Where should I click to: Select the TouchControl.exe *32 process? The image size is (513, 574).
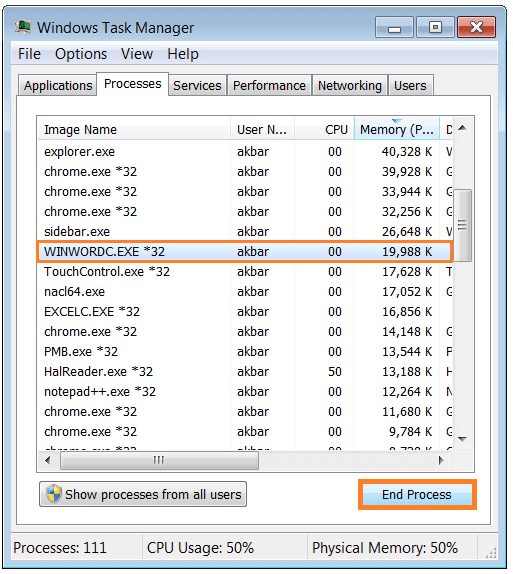pyautogui.click(x=245, y=272)
